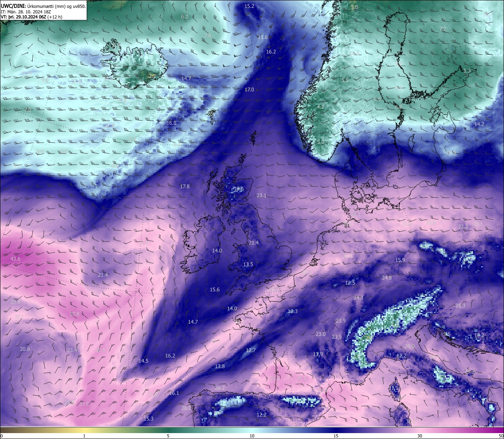Select the IT: Mán. 28. 10. 2024 18Z line
Viewport: 504px width, 439px height.
[26, 12]
